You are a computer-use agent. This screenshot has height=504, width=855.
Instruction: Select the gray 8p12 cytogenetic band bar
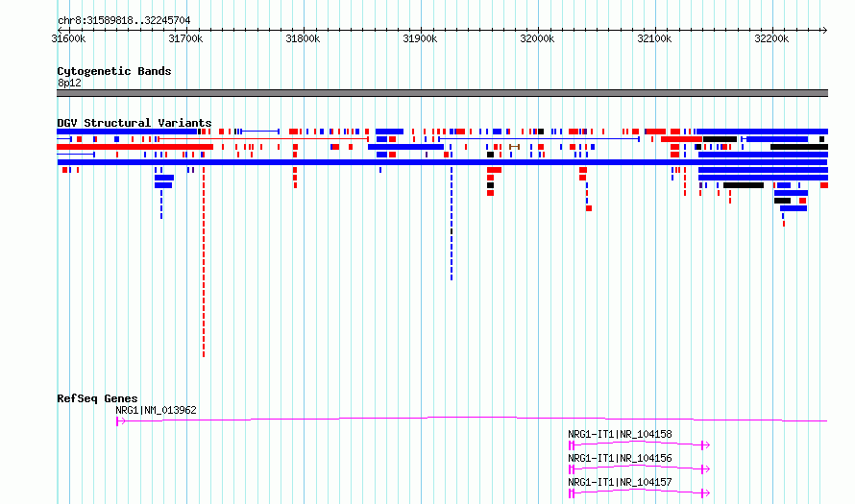(442, 93)
